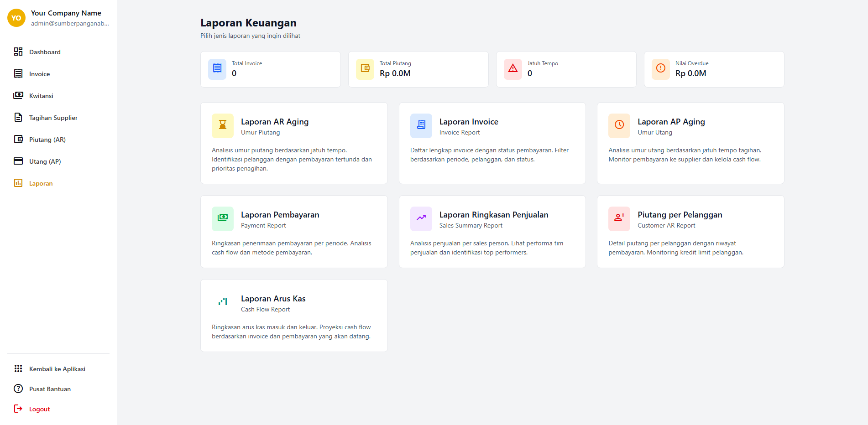Click the hourglass icon on Laporan AR Aging
The height and width of the screenshot is (425, 868).
tap(223, 125)
